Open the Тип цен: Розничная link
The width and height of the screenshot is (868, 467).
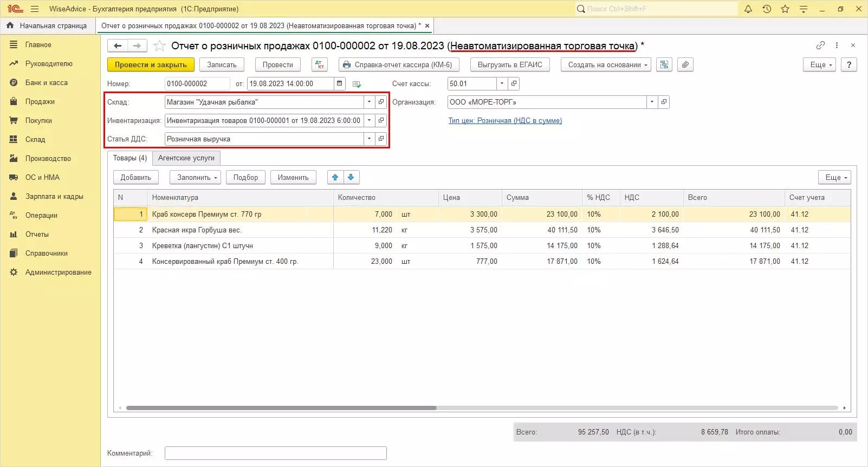point(504,120)
